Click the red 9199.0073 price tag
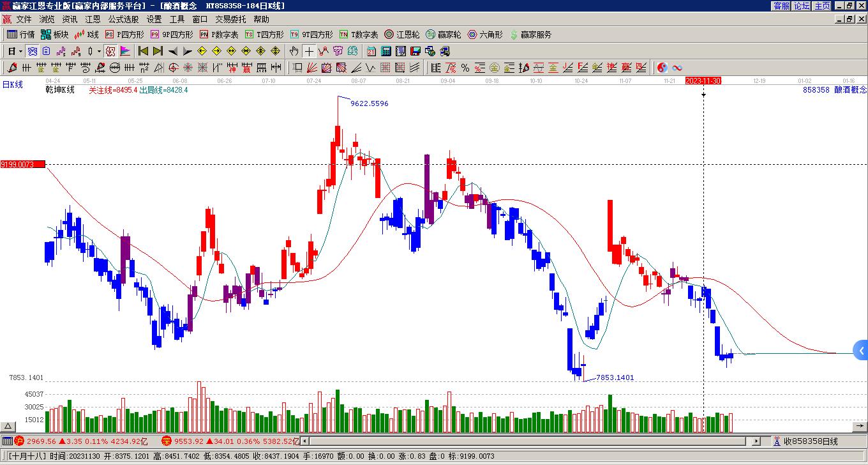This screenshot has width=868, height=465. pyautogui.click(x=23, y=165)
